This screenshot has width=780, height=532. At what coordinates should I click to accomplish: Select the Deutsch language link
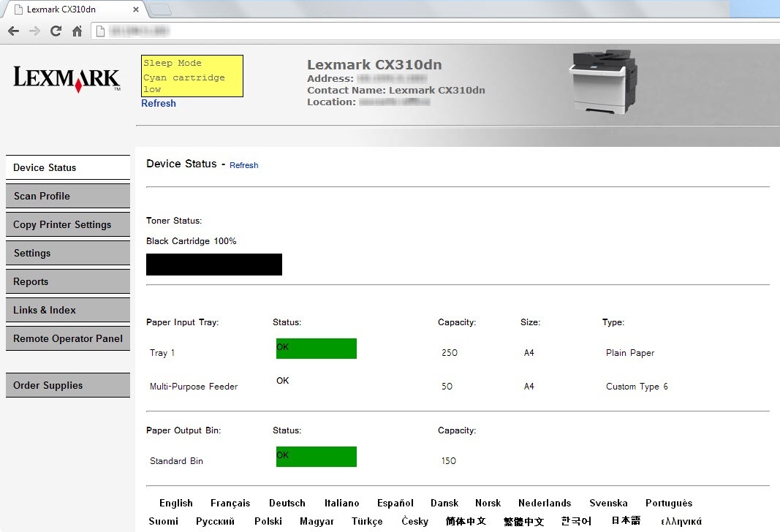click(287, 503)
